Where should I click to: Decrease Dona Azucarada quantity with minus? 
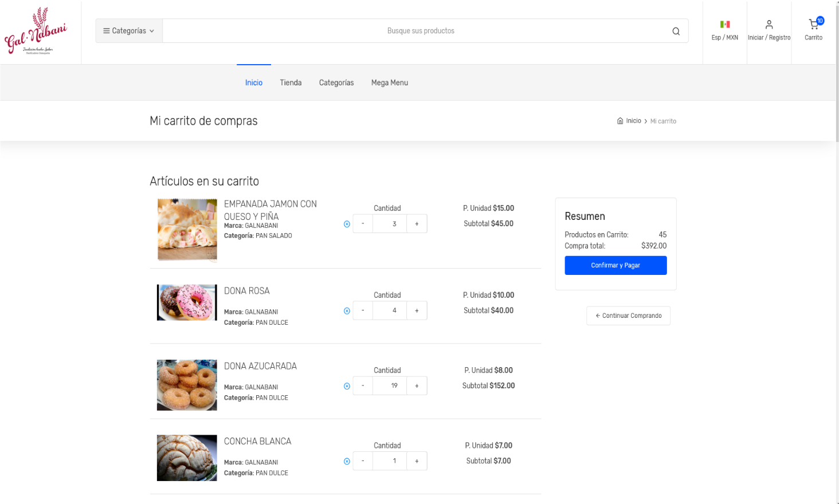tap(363, 386)
